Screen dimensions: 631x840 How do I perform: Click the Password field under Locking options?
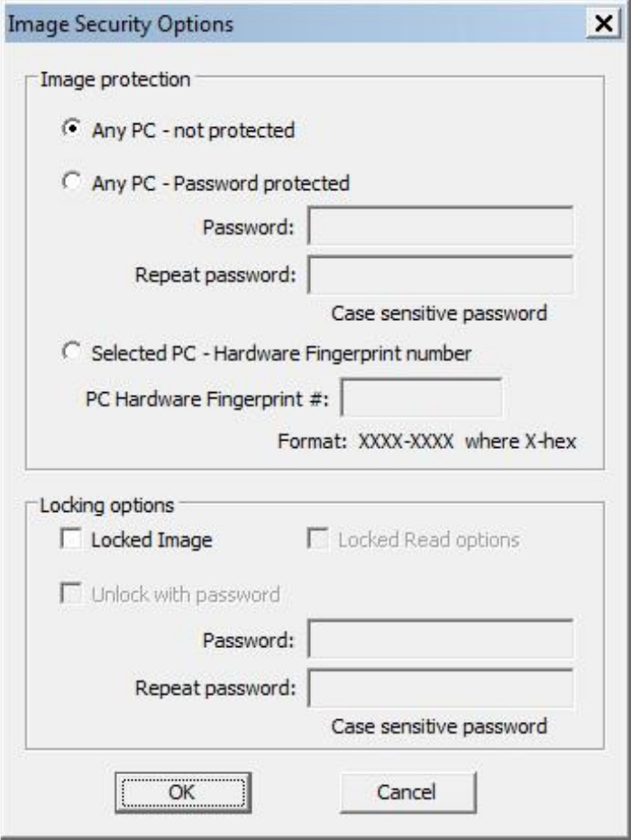pyautogui.click(x=441, y=641)
